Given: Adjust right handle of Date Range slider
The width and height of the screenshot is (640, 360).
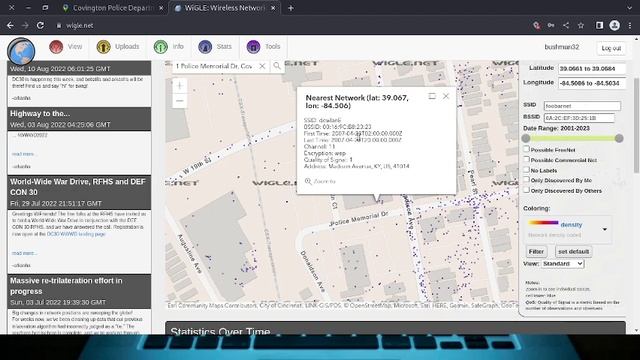Looking at the screenshot, I should click(x=619, y=138).
